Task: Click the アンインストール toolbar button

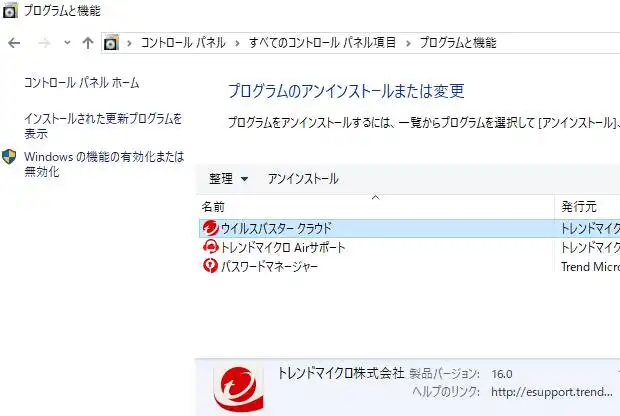Action: point(303,179)
